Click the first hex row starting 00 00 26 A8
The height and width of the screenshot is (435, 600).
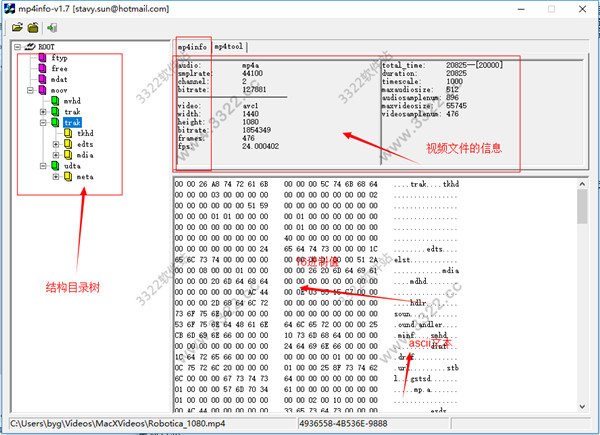pyautogui.click(x=276, y=184)
